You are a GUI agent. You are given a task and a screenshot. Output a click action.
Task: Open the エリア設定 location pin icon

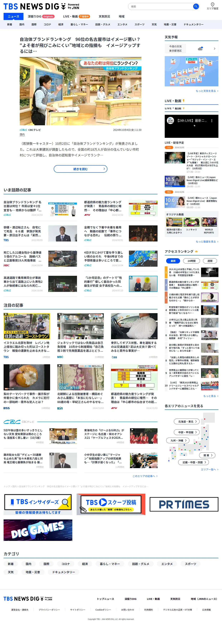click(212, 4)
